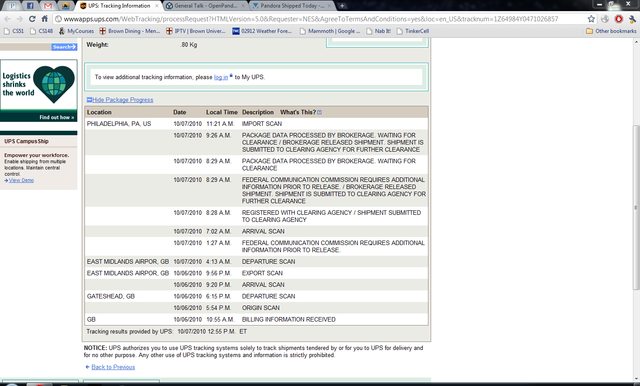Image resolution: width=640 pixels, height=386 pixels.
Task: Open the MyCourses bookmark
Action: pos(76,31)
